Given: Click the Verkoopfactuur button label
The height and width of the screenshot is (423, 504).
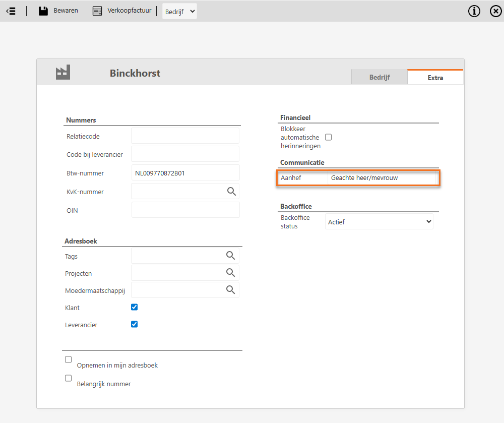Looking at the screenshot, I should point(129,11).
